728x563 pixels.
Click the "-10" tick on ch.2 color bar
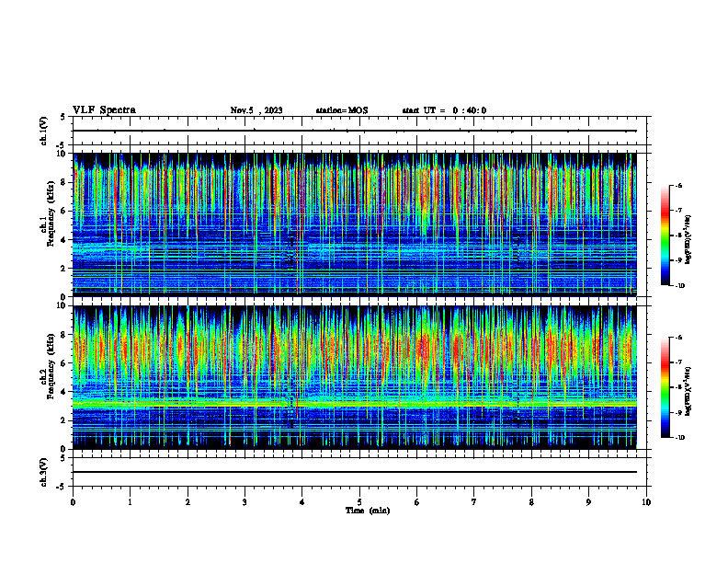click(680, 438)
